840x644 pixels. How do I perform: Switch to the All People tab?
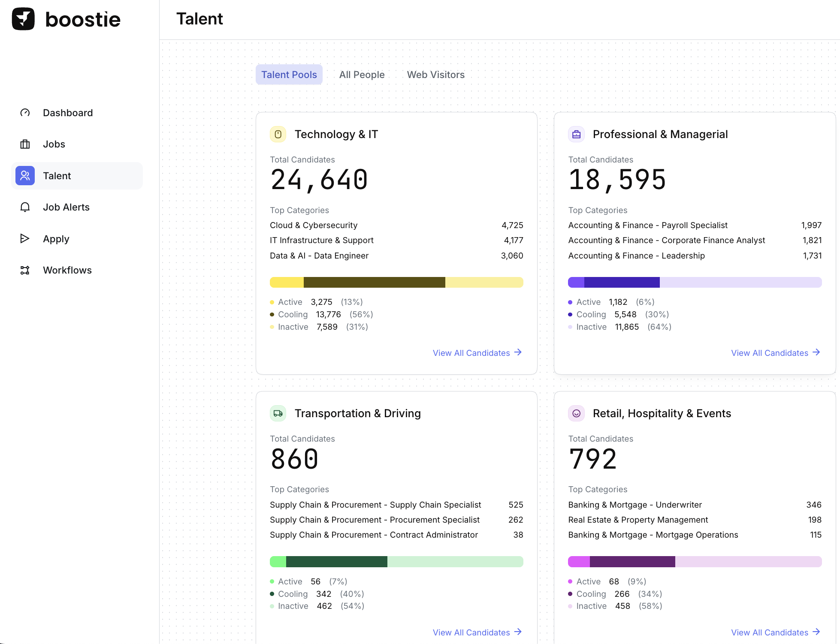click(x=362, y=75)
